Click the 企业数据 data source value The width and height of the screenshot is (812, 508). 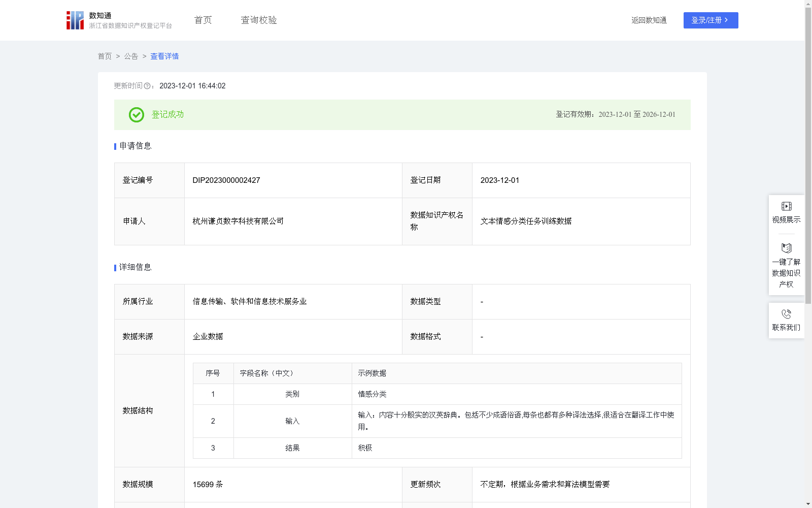pyautogui.click(x=208, y=337)
